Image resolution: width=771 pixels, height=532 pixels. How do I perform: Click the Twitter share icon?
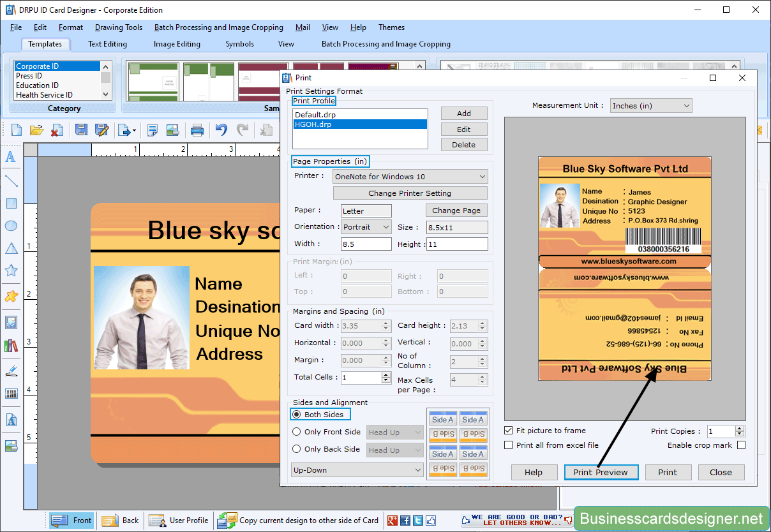[x=418, y=521]
